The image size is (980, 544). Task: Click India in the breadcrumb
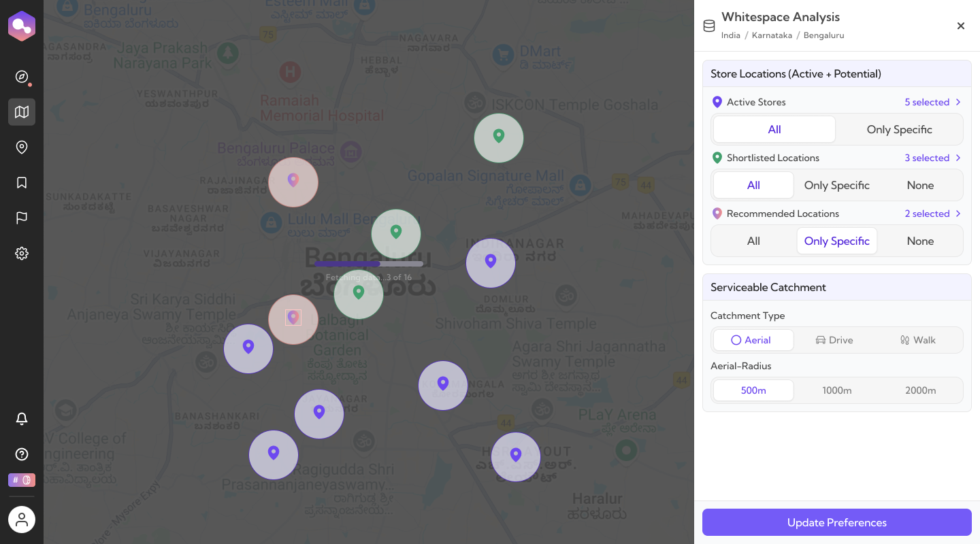[731, 35]
